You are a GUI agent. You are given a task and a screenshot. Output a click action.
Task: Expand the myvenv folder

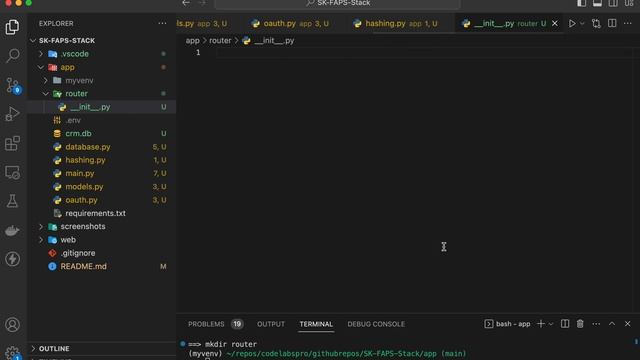pos(46,80)
